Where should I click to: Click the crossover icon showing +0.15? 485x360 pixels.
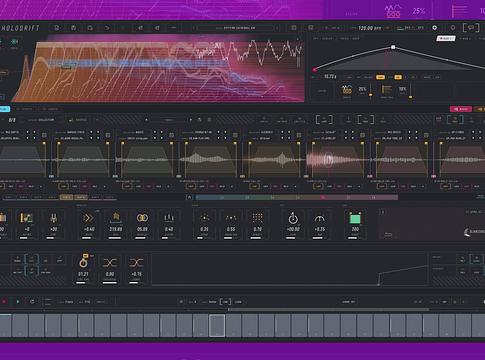[136, 263]
